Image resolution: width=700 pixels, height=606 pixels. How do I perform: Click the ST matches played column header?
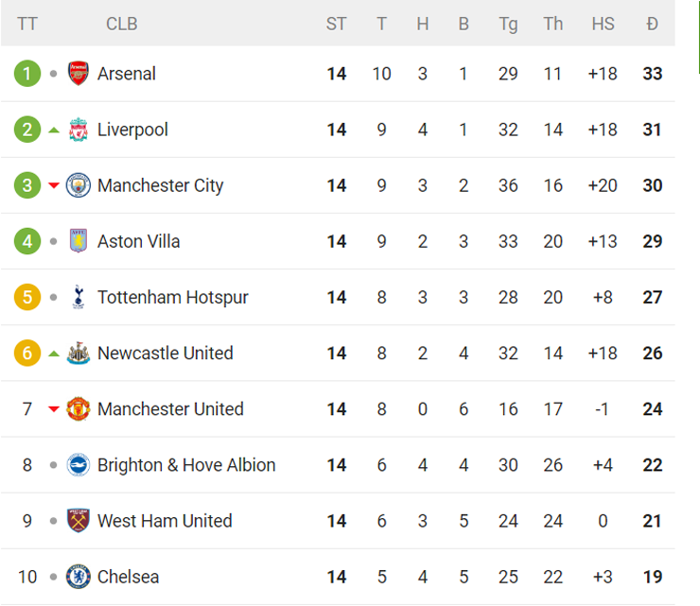click(x=336, y=24)
